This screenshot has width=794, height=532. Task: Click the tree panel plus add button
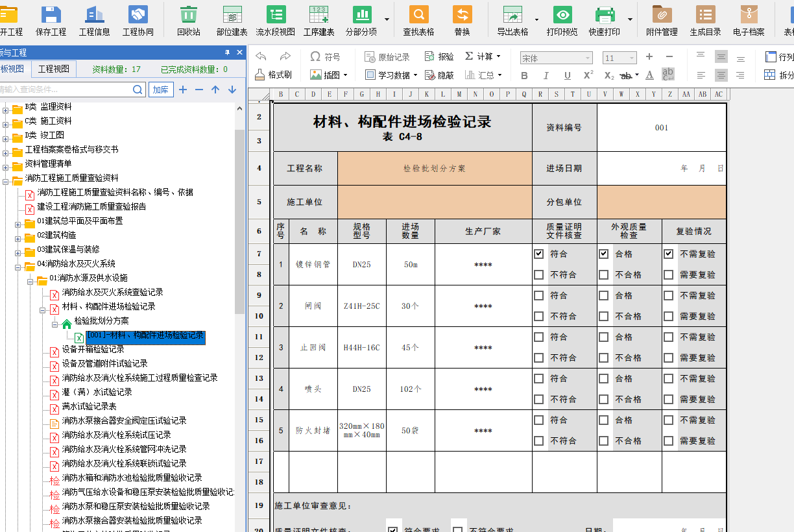coord(183,90)
